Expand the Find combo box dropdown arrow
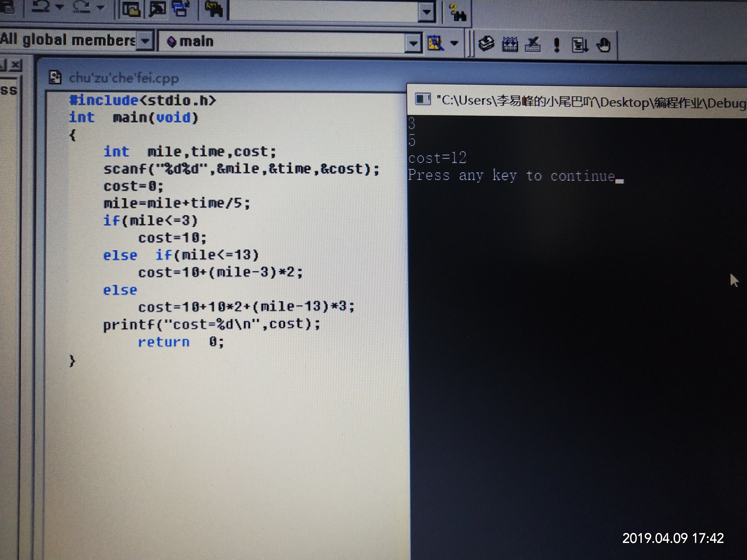747x560 pixels. 427,12
